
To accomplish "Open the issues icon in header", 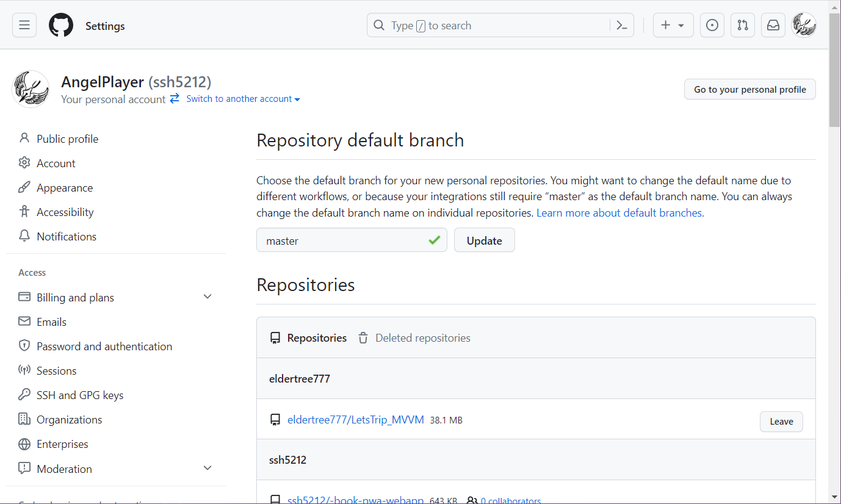I will [712, 26].
